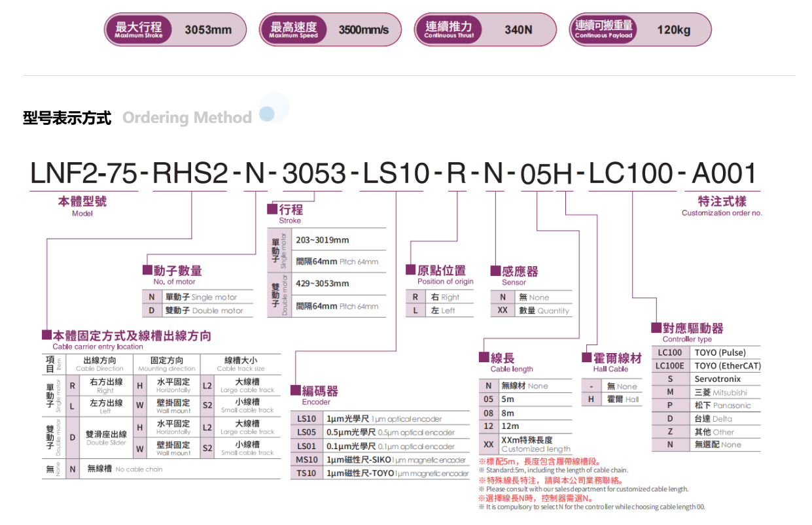Image resolution: width=812 pixels, height=525 pixels.
Task: Select the MS10 SIKO magnetic encoder row
Action: (380, 460)
